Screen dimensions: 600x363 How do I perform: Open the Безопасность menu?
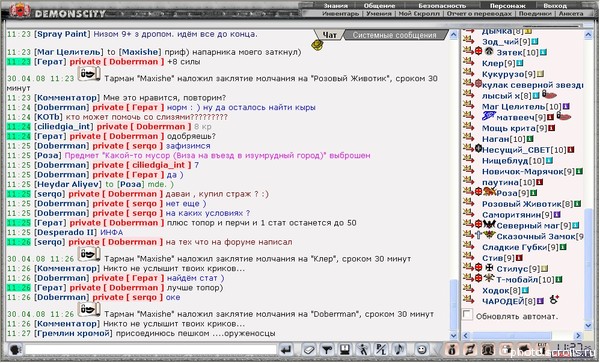[x=442, y=5]
